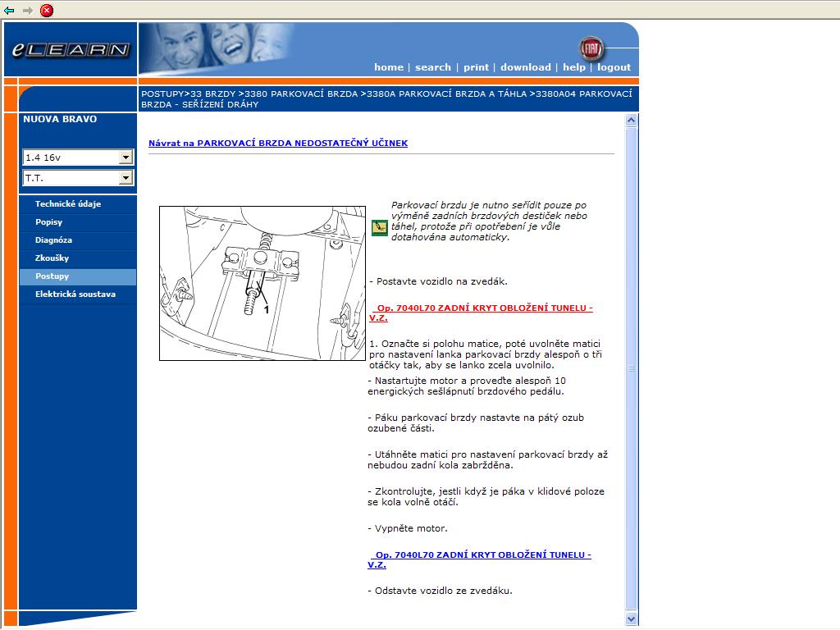Click the forward arrow navigation icon
Image resolution: width=840 pixels, height=630 pixels.
[x=28, y=11]
